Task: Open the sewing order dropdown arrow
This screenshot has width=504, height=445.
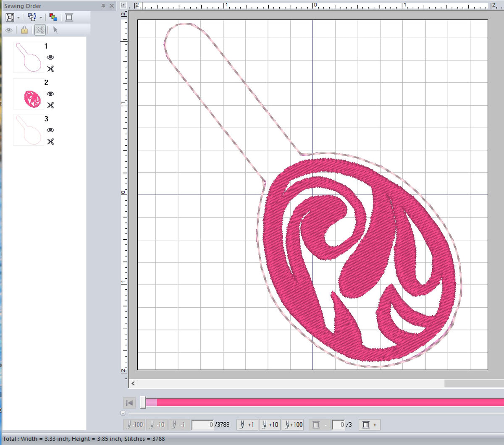Action: (41, 18)
